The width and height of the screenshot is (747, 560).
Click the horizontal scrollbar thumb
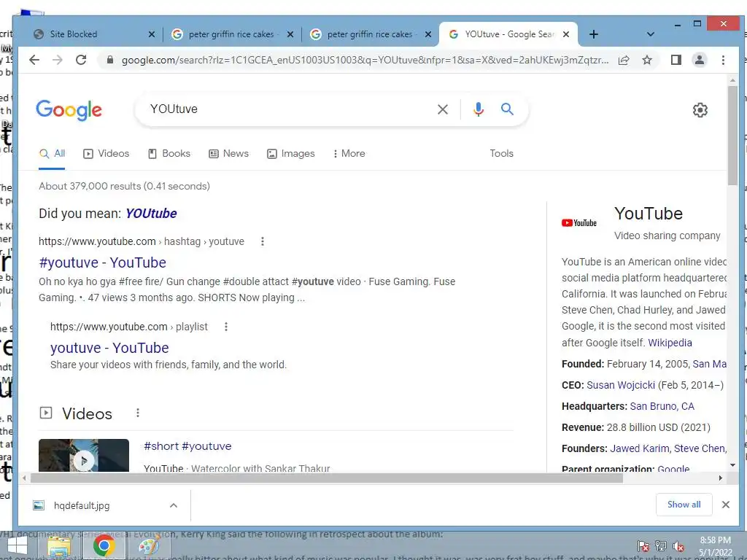tap(326, 478)
